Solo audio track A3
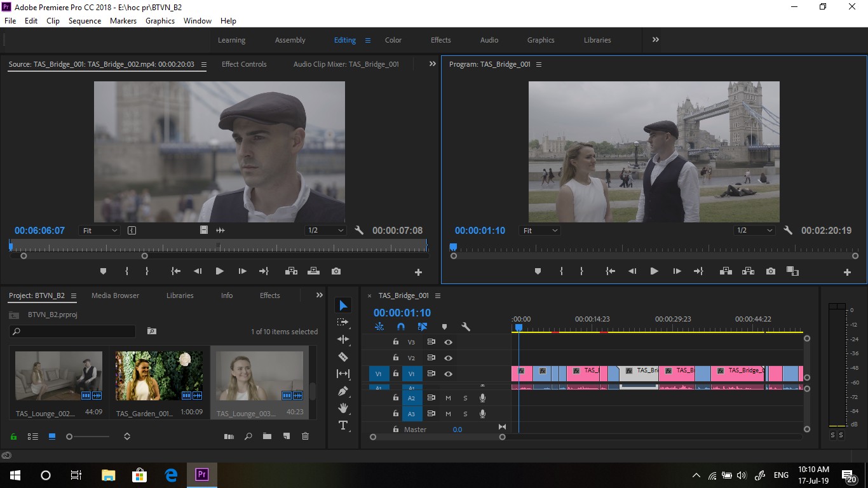Image resolution: width=868 pixels, height=488 pixels. click(x=465, y=414)
